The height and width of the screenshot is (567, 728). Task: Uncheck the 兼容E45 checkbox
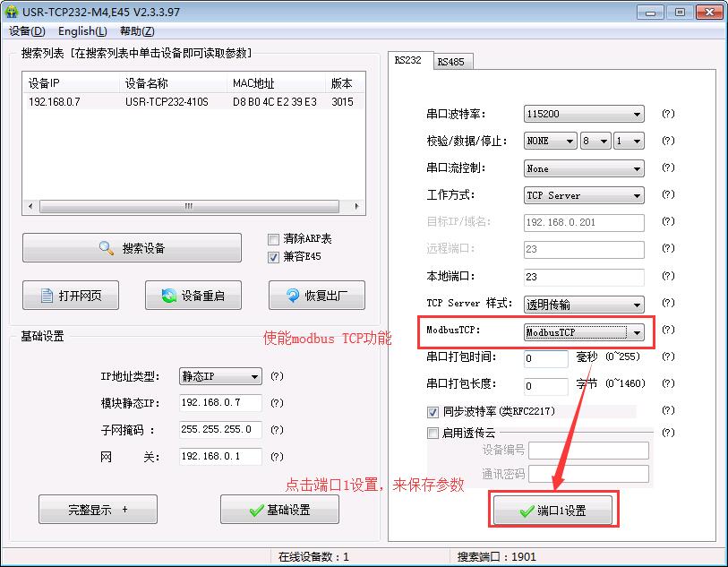(274, 257)
